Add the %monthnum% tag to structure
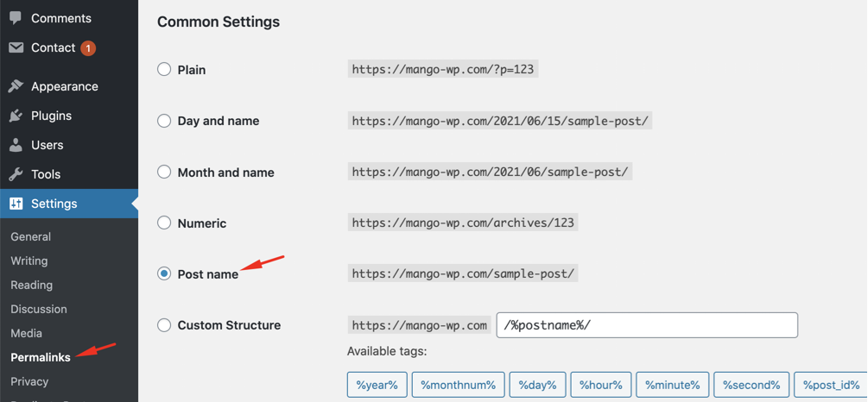Viewport: 868px width, 402px height. (x=459, y=385)
